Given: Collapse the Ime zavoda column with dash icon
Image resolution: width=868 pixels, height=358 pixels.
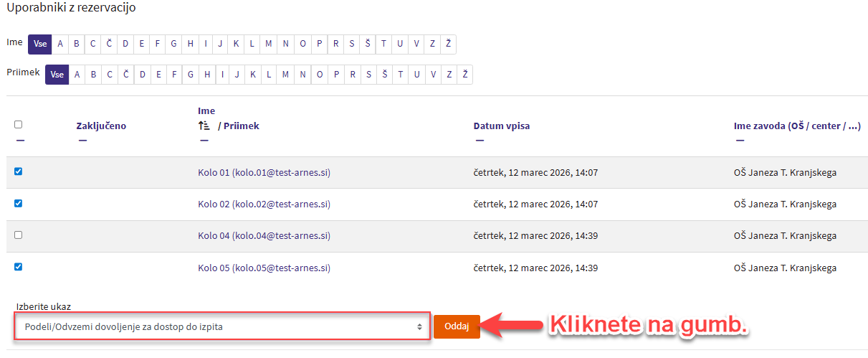Looking at the screenshot, I should click(740, 140).
